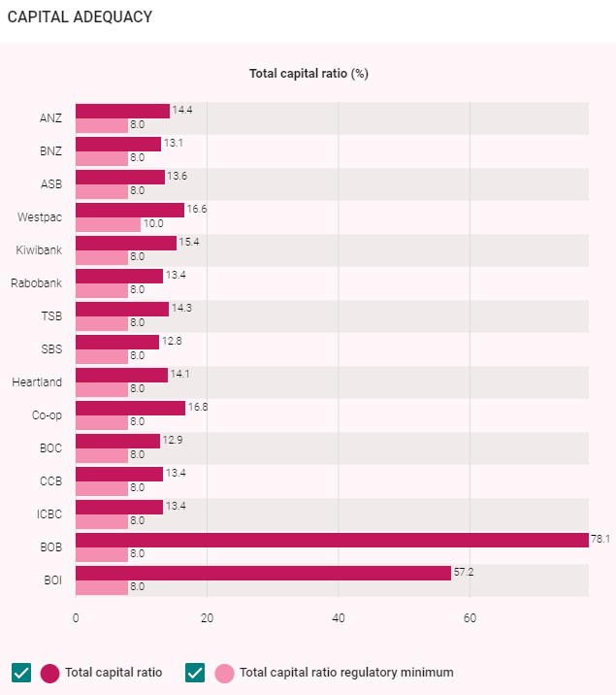Click the ICBC 8.0 minimum bar

(101, 521)
